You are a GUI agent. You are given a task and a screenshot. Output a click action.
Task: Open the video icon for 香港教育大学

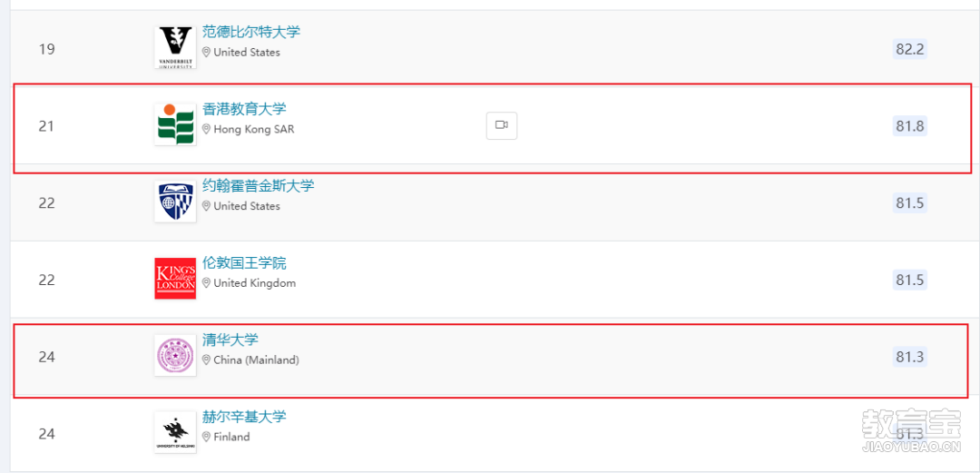point(501,125)
